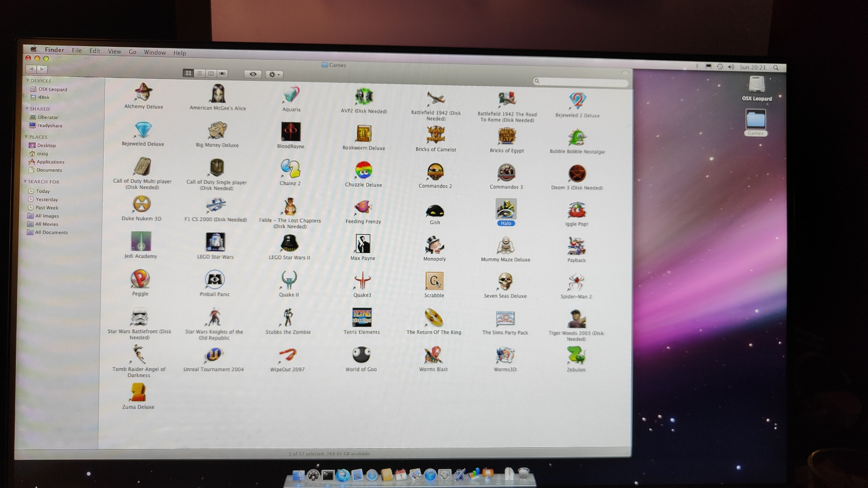Go back in Finder history
Viewport: 868px width, 488px height.
(31, 69)
